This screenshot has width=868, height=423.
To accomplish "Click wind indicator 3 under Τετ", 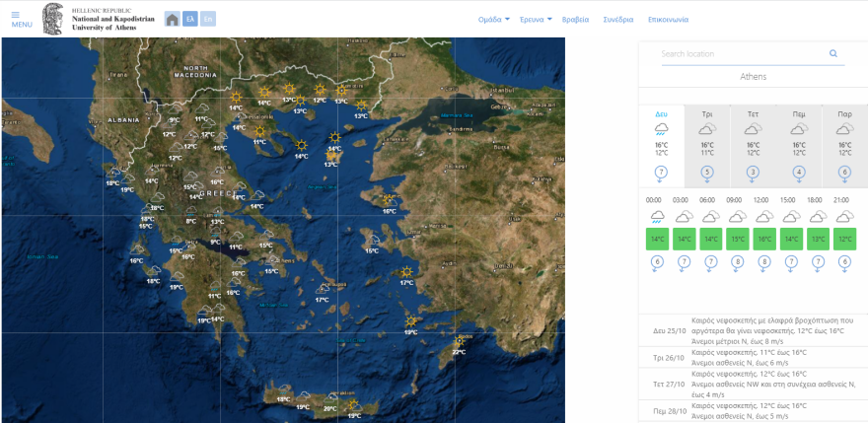I will (x=753, y=174).
